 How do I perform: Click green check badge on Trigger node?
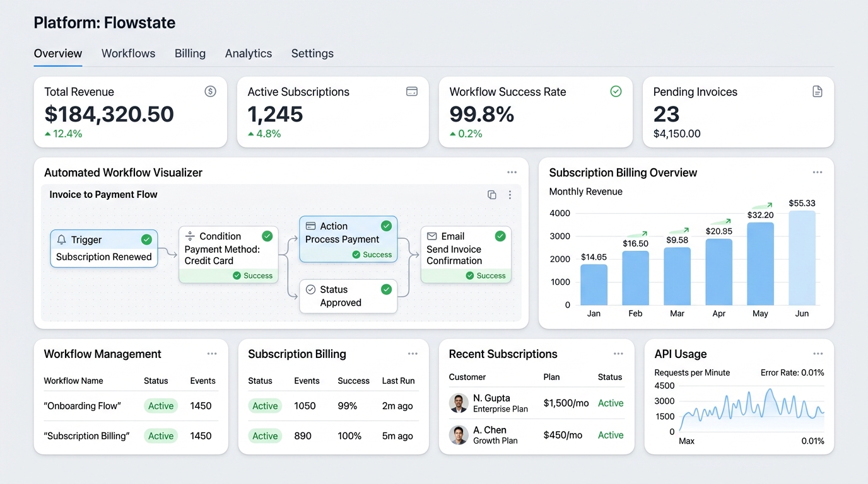(146, 239)
